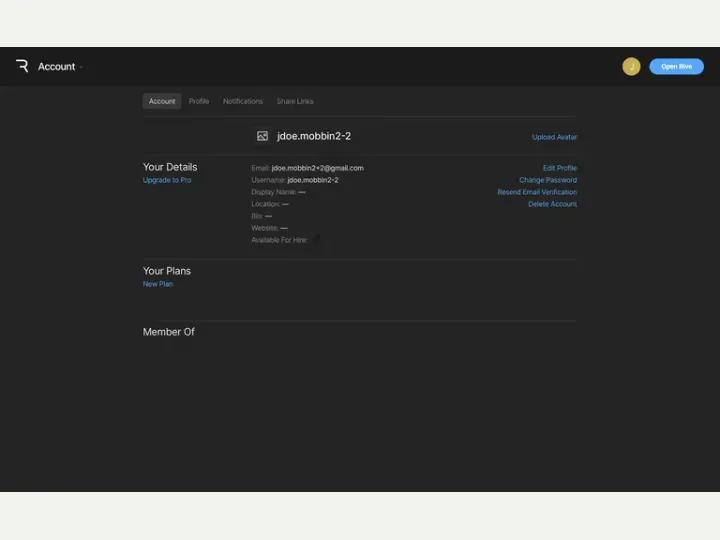
Task: Open the Edit Profile link
Action: (x=560, y=168)
